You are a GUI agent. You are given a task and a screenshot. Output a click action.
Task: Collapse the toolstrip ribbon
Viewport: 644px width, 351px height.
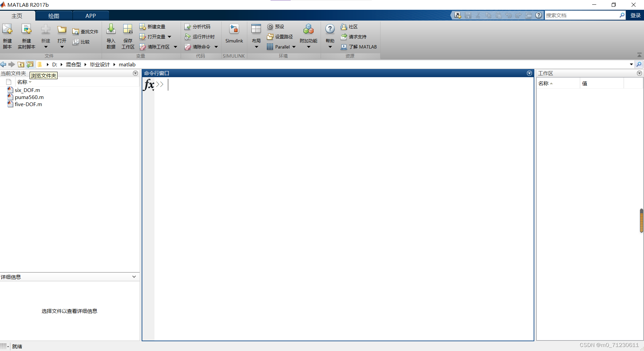tap(639, 55)
